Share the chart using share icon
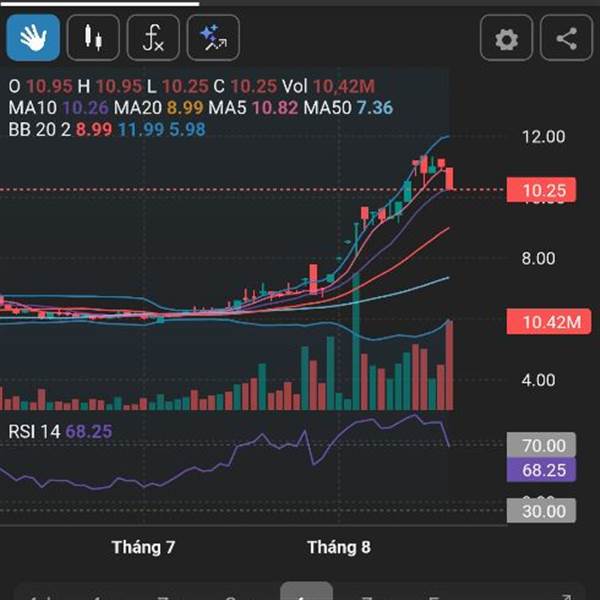 point(566,38)
